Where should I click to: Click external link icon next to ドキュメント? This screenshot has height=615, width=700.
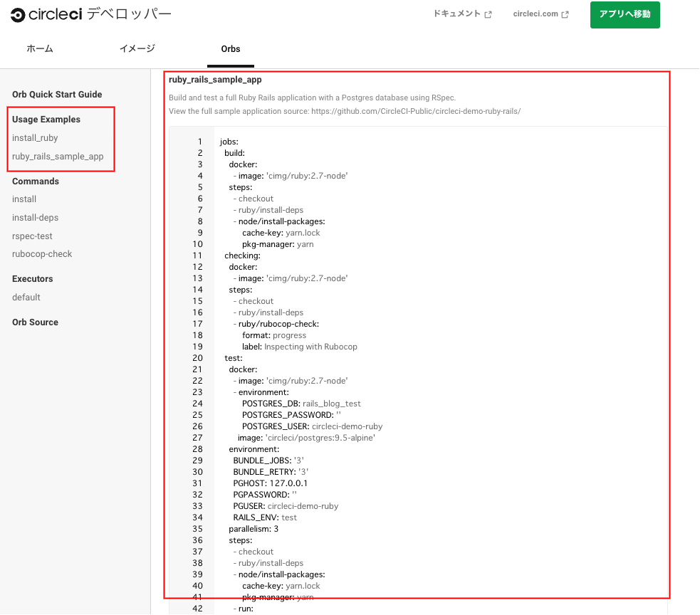tap(488, 14)
